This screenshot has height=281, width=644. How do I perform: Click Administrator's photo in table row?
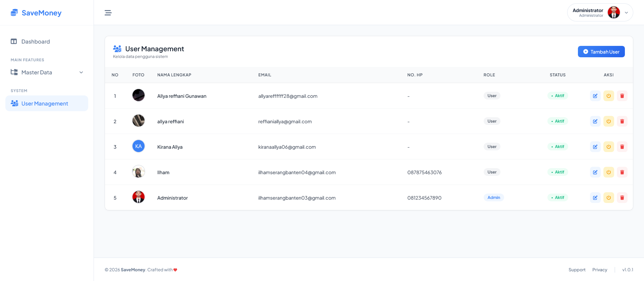coord(139,197)
